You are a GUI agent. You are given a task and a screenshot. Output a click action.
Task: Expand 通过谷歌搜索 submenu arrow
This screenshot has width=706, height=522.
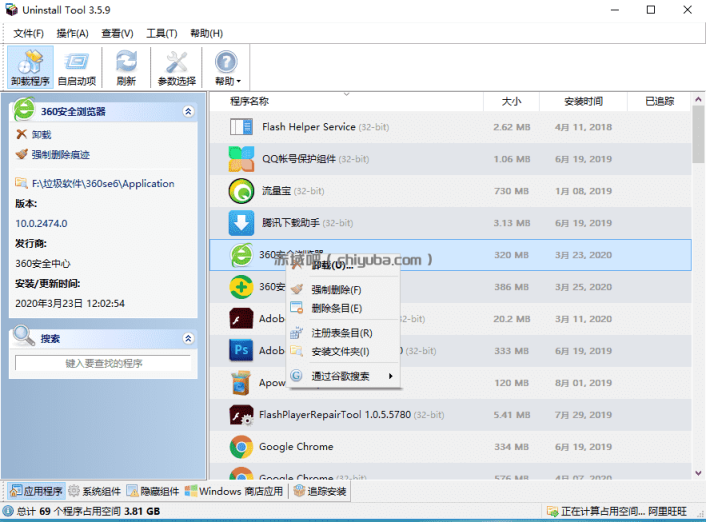[x=390, y=376]
